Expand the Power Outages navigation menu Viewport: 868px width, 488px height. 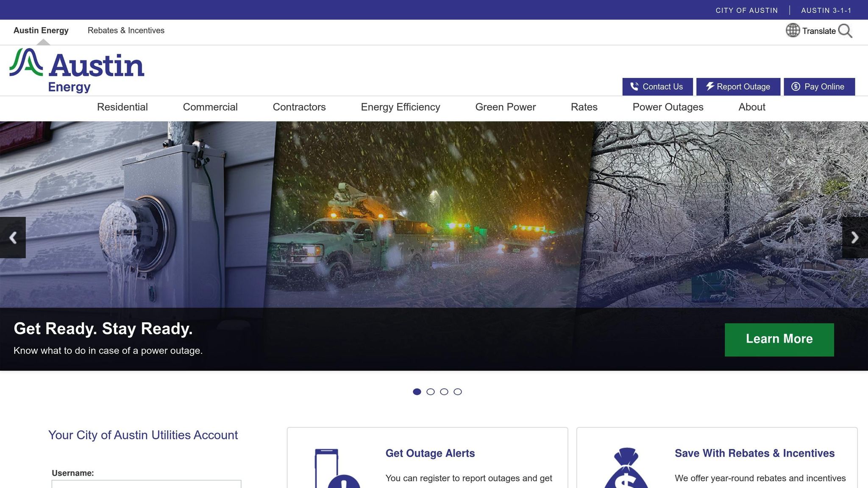coord(668,107)
